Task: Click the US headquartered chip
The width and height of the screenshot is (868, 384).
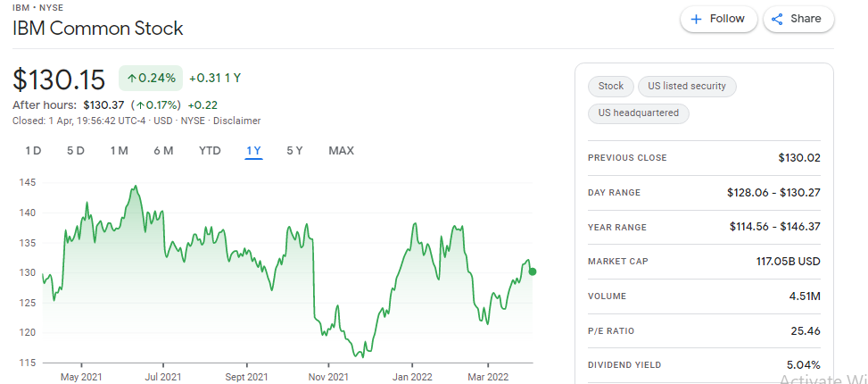Action: click(638, 113)
